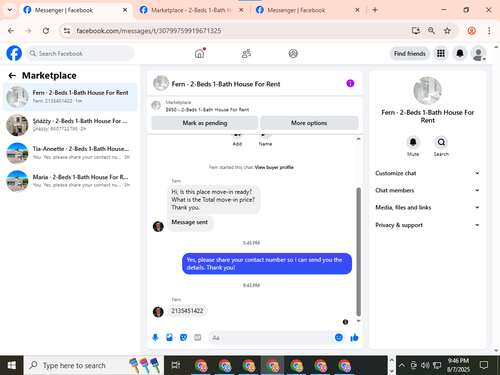Click Find friends button
The height and width of the screenshot is (375, 500).
[410, 53]
